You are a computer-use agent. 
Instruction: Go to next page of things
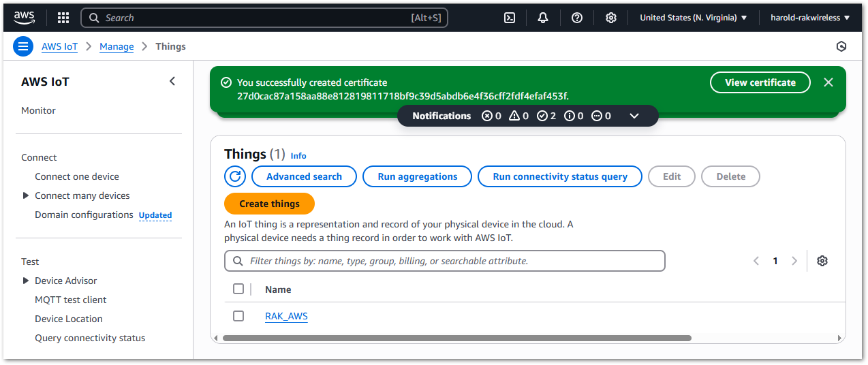[794, 261]
